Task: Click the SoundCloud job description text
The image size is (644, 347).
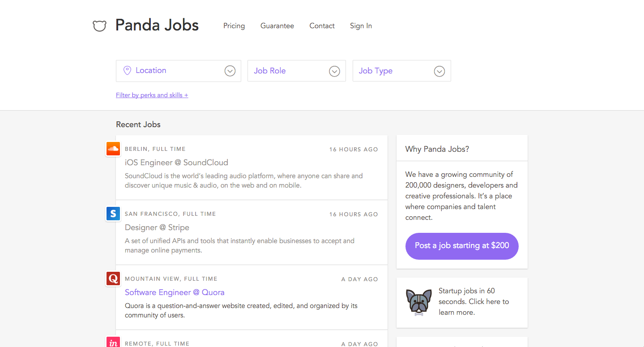Action: [244, 180]
